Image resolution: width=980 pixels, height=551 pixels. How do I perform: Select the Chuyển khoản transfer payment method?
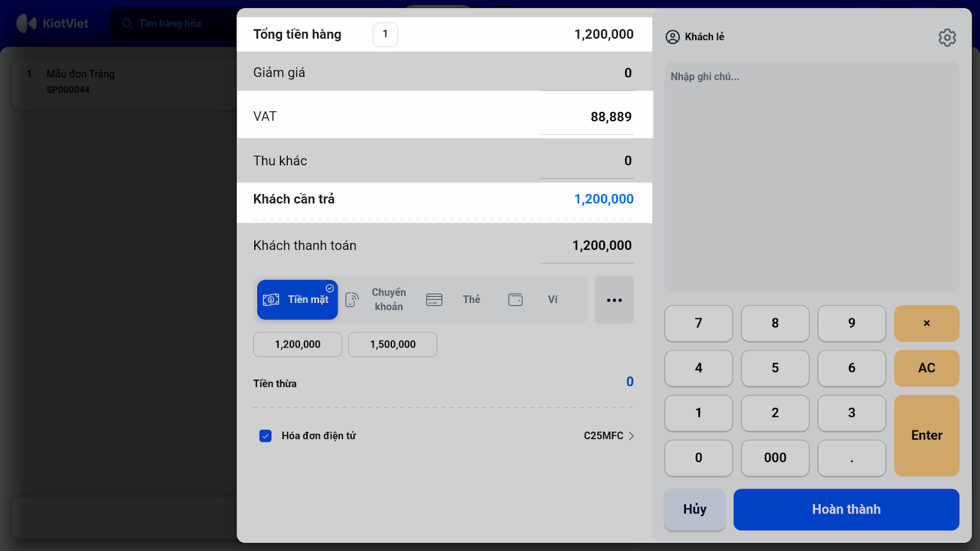coord(377,299)
